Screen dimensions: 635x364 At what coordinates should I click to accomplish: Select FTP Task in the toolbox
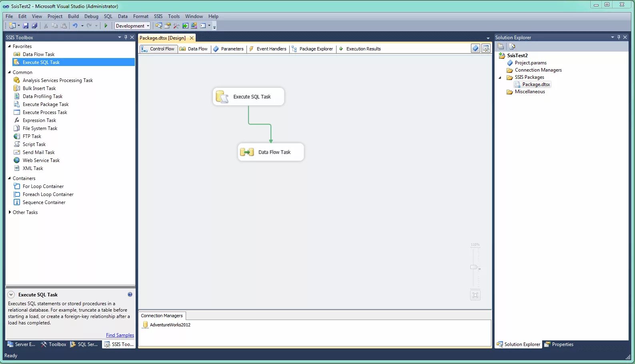coord(32,136)
